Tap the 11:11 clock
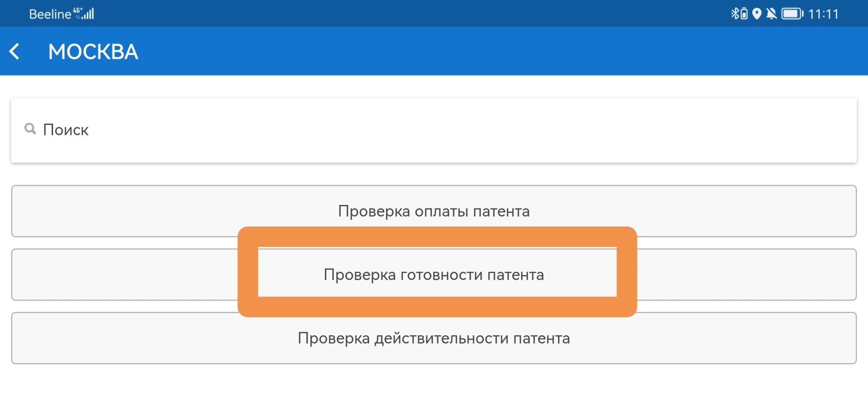The height and width of the screenshot is (401, 868). coord(823,14)
